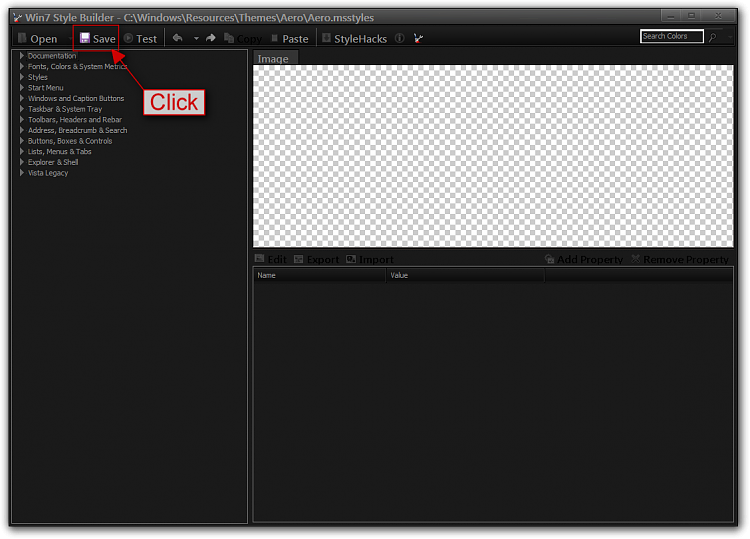Click the Export button
The image size is (750, 539).
pyautogui.click(x=317, y=259)
